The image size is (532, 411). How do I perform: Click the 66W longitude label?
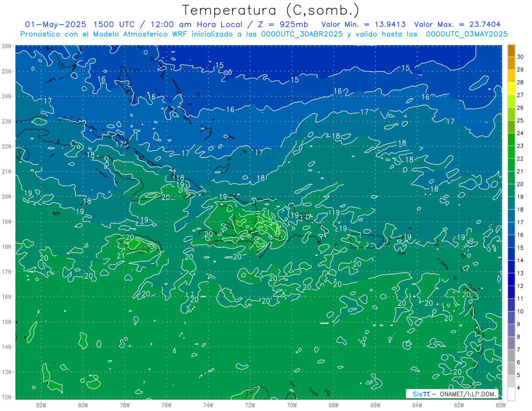coord(376,405)
